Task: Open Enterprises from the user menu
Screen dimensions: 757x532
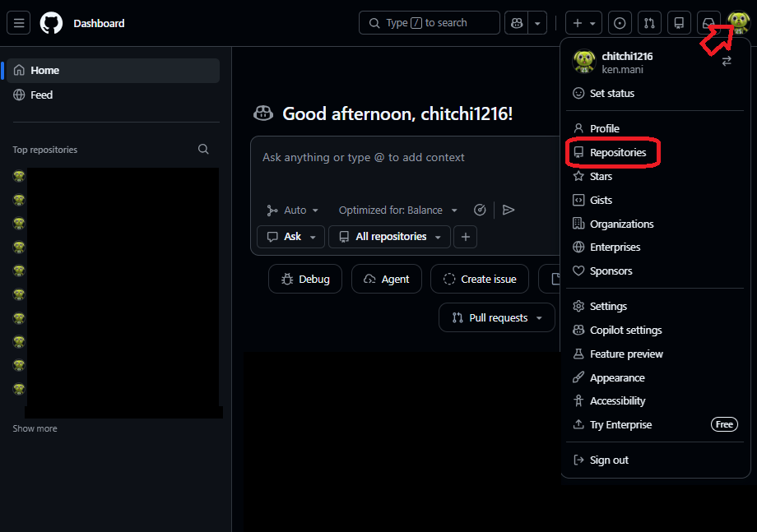Action: tap(655, 247)
